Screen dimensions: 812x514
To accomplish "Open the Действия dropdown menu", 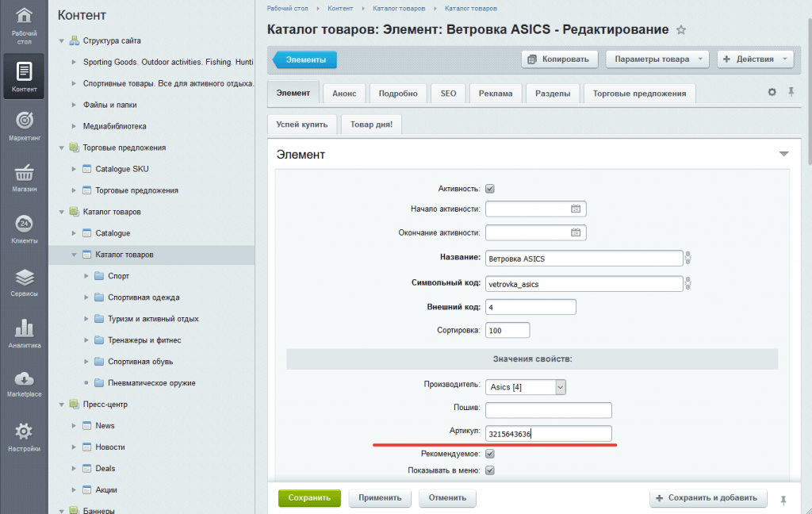I will coord(755,59).
